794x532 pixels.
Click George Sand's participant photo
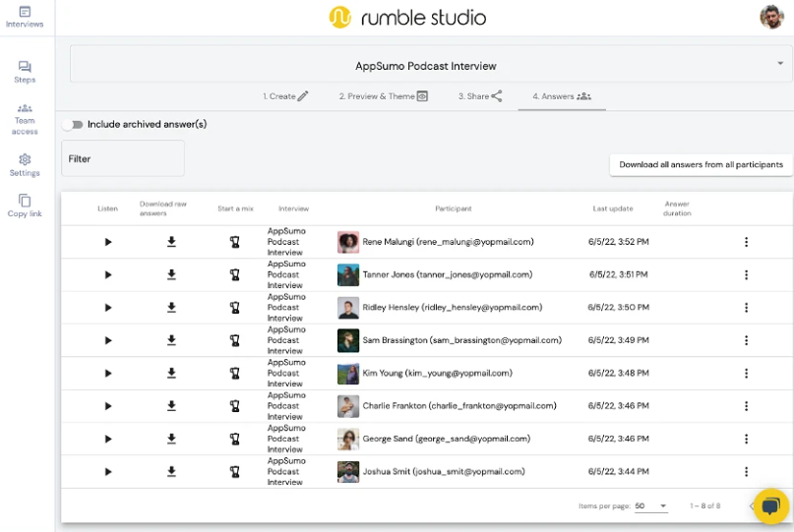(x=348, y=439)
